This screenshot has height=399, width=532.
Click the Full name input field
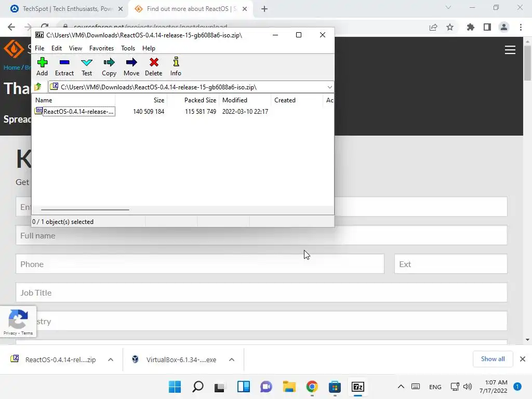(261, 235)
